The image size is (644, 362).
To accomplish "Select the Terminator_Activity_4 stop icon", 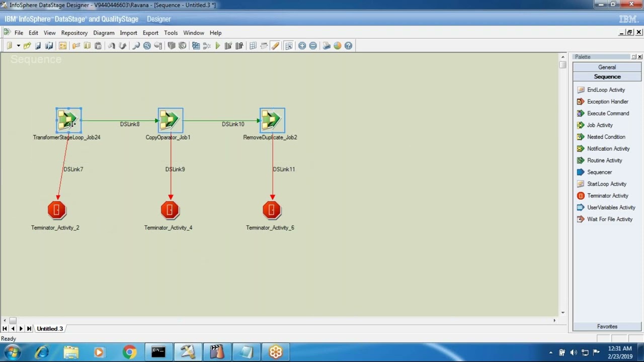I will pyautogui.click(x=170, y=210).
